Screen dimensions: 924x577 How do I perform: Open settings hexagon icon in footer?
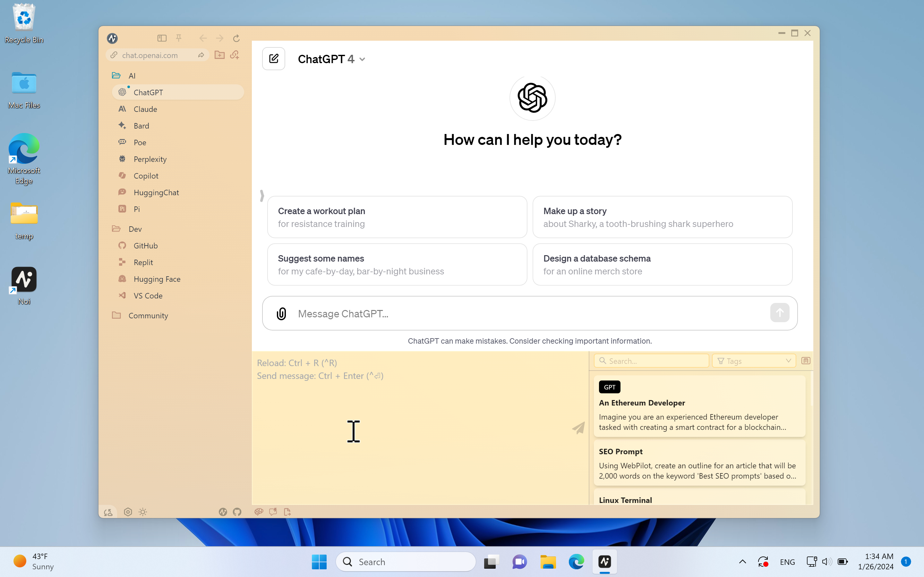(x=128, y=512)
